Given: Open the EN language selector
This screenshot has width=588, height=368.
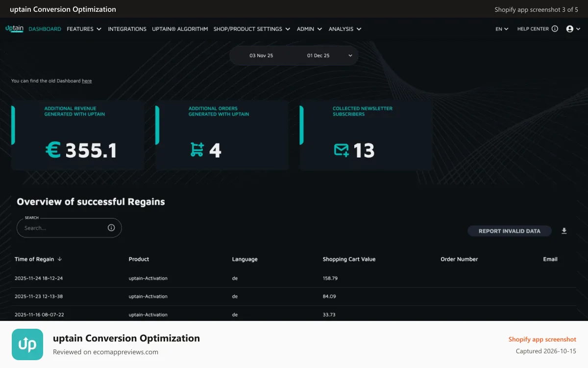Looking at the screenshot, I should point(502,29).
